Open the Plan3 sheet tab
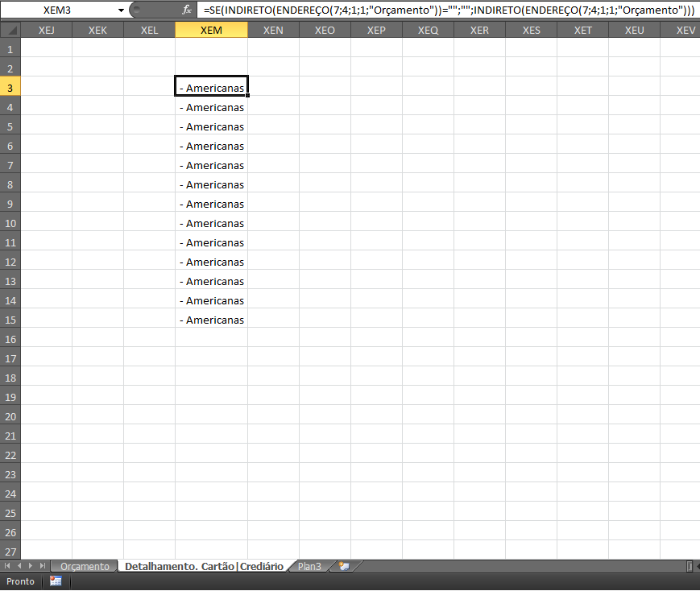The width and height of the screenshot is (700, 591). tap(309, 566)
